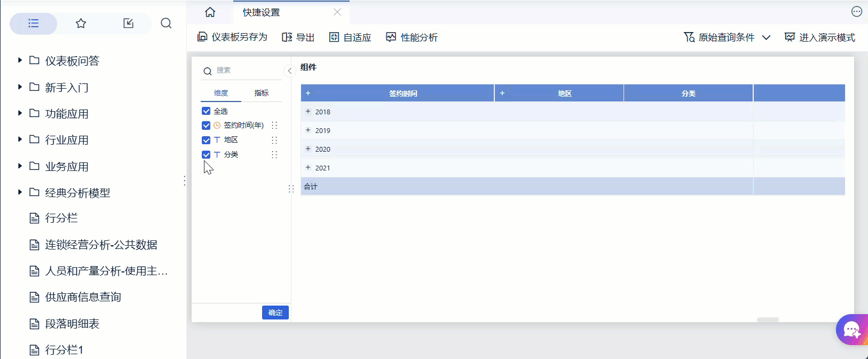Click the 进入演示模式 label
Screen dimensions: 868x359
tap(827, 37)
